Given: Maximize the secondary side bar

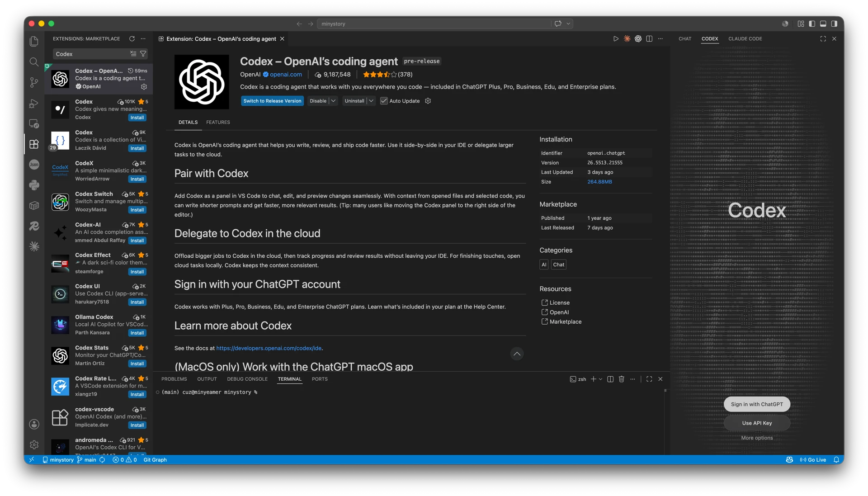Looking at the screenshot, I should click(x=823, y=39).
